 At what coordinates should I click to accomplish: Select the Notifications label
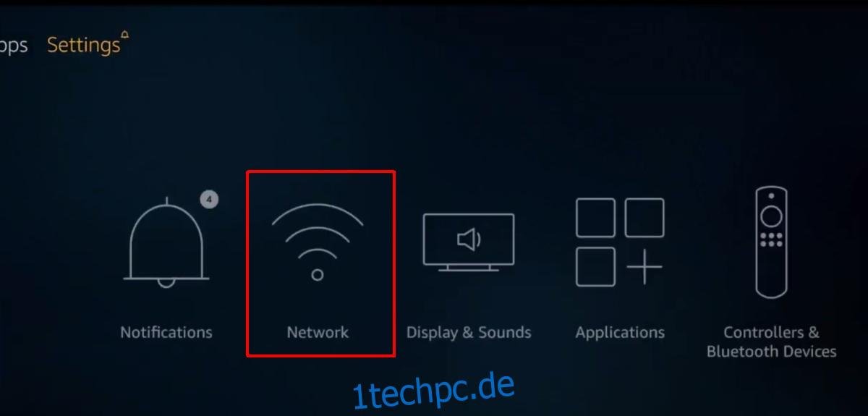(x=166, y=333)
